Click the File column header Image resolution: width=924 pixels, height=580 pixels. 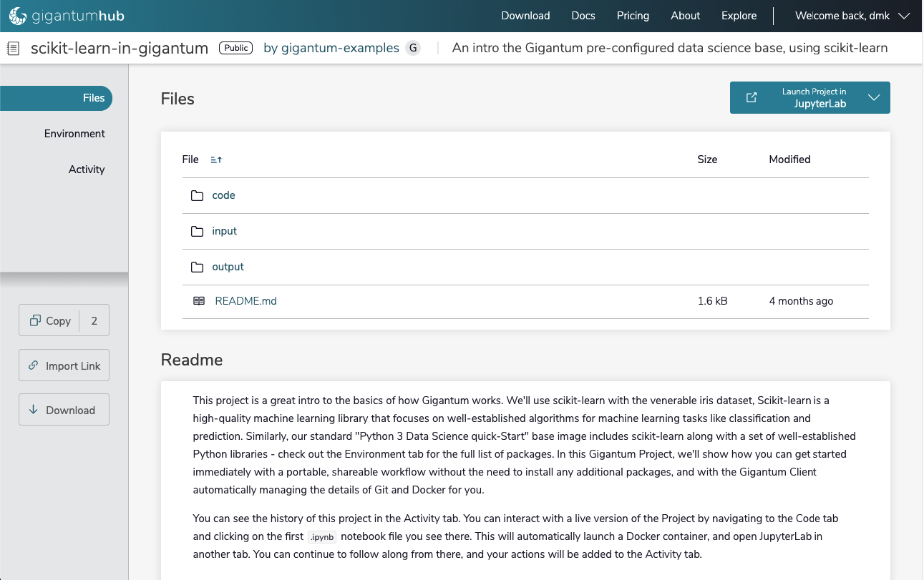click(x=190, y=159)
